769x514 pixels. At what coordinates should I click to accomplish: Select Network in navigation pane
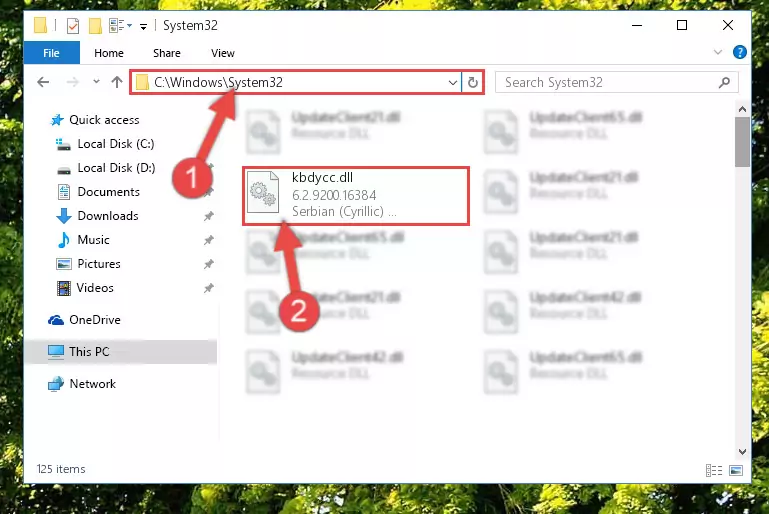coord(93,384)
